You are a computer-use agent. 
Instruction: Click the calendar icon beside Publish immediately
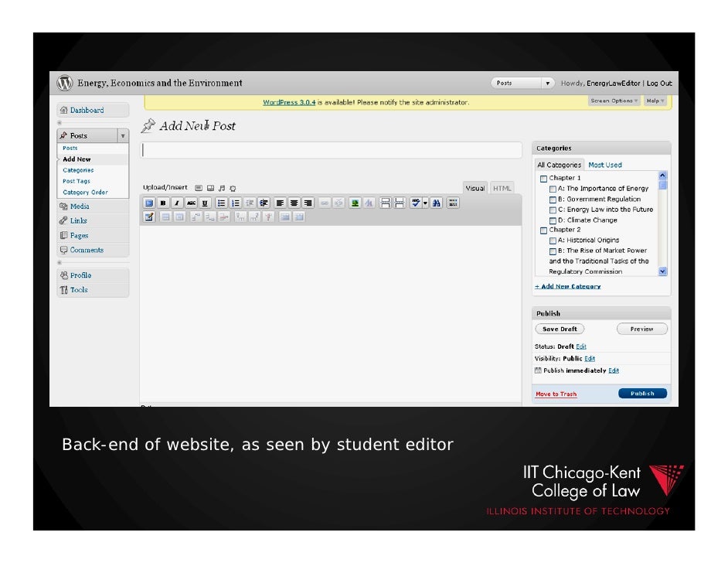pyautogui.click(x=538, y=370)
